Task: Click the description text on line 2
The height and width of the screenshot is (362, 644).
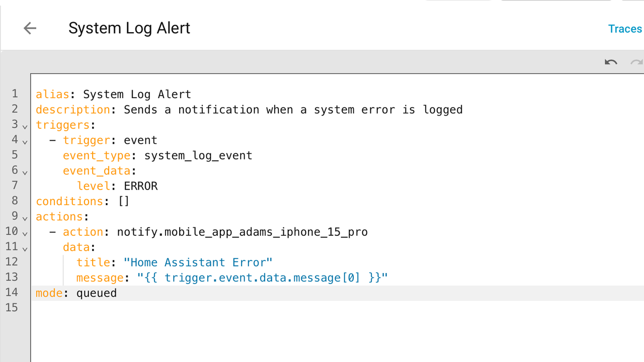Action: tap(293, 110)
